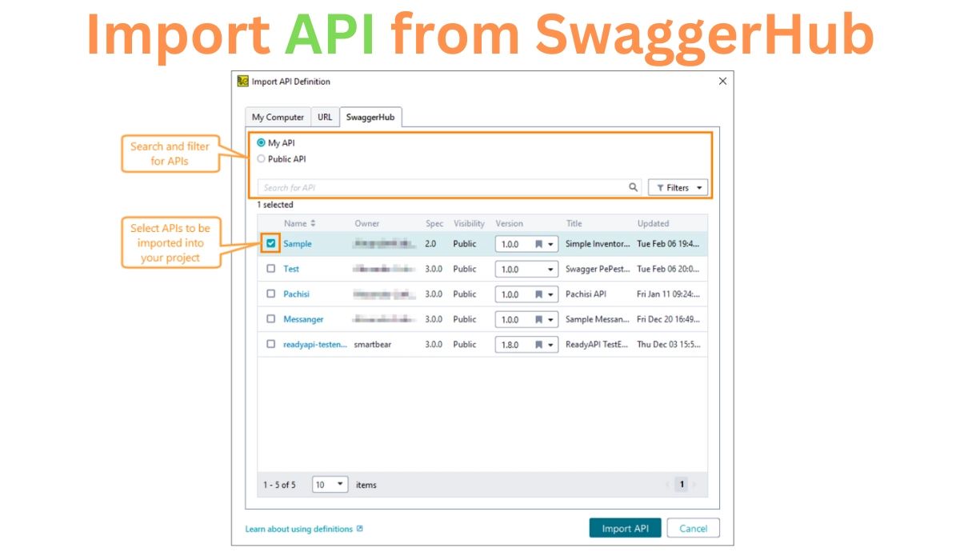Open version dropdown for Messanger
The image size is (960, 560).
point(551,319)
